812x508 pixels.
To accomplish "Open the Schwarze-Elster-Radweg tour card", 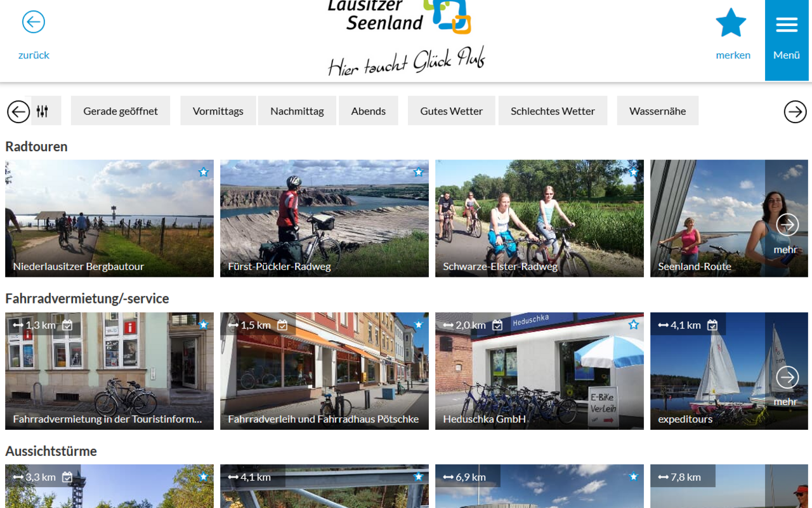I will pyautogui.click(x=539, y=218).
